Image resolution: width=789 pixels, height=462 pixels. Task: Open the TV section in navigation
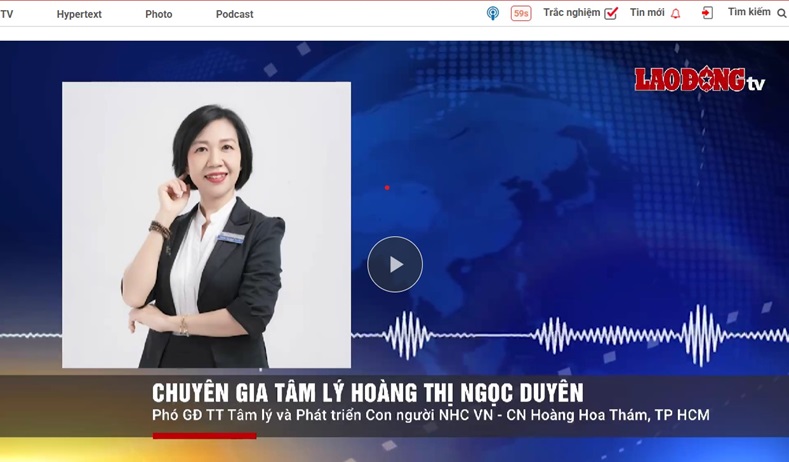(7, 14)
